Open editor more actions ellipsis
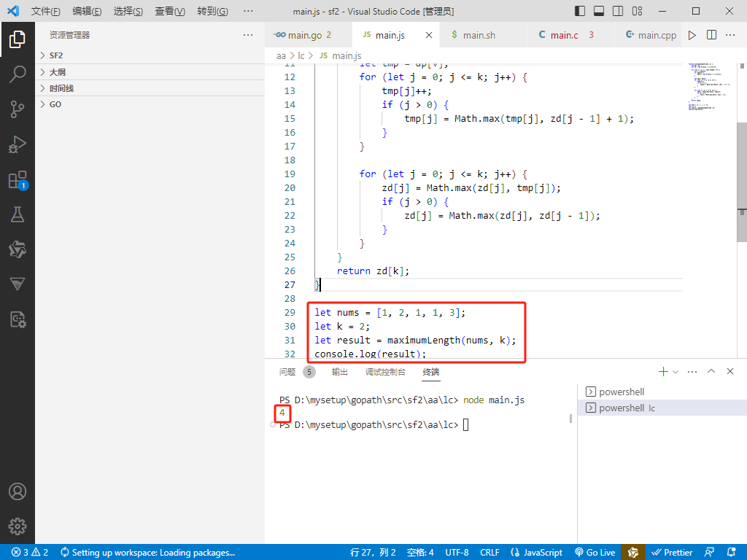 [730, 35]
